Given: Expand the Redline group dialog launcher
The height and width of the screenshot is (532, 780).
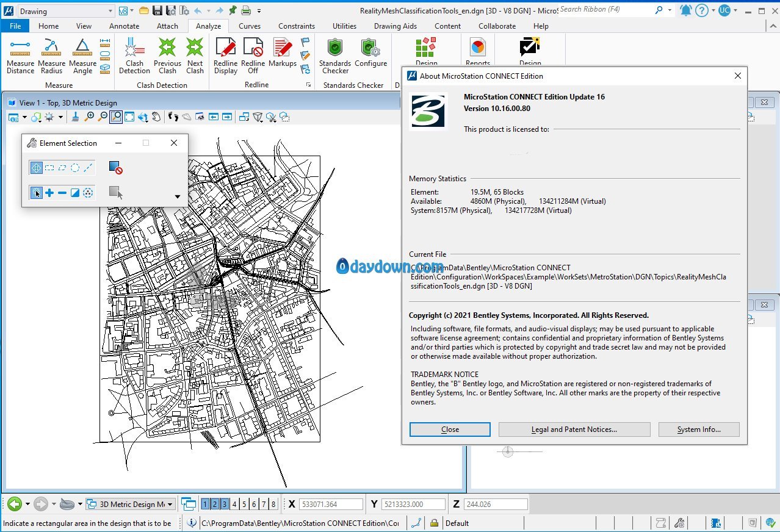Looking at the screenshot, I should (308, 85).
